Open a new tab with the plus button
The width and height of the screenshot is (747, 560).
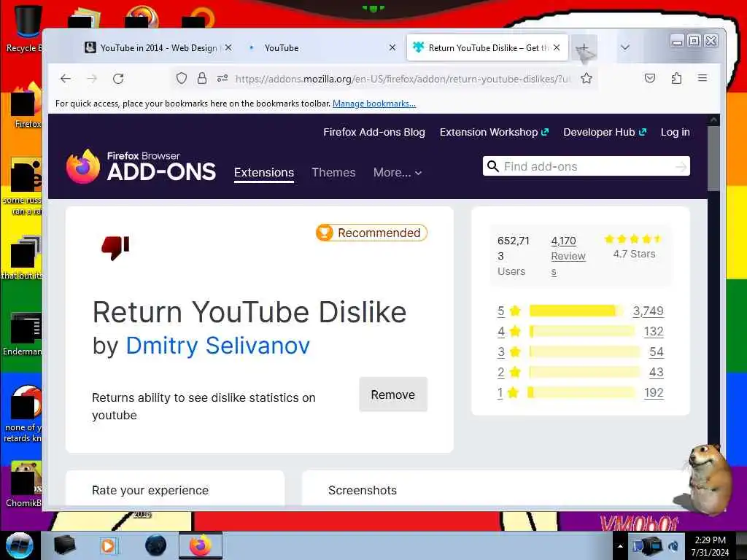click(584, 47)
